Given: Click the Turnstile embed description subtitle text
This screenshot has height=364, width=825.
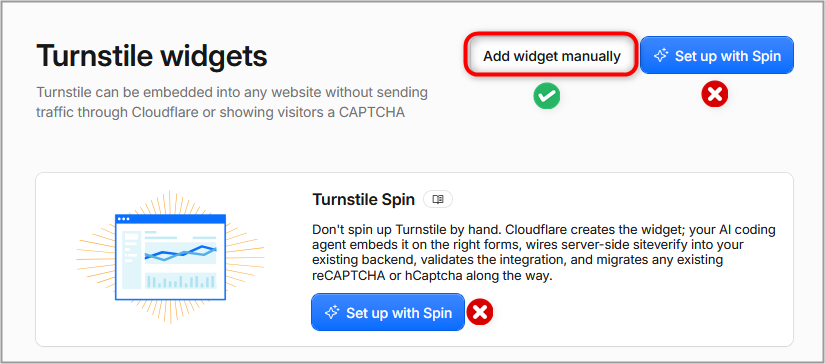Looking at the screenshot, I should 232,103.
